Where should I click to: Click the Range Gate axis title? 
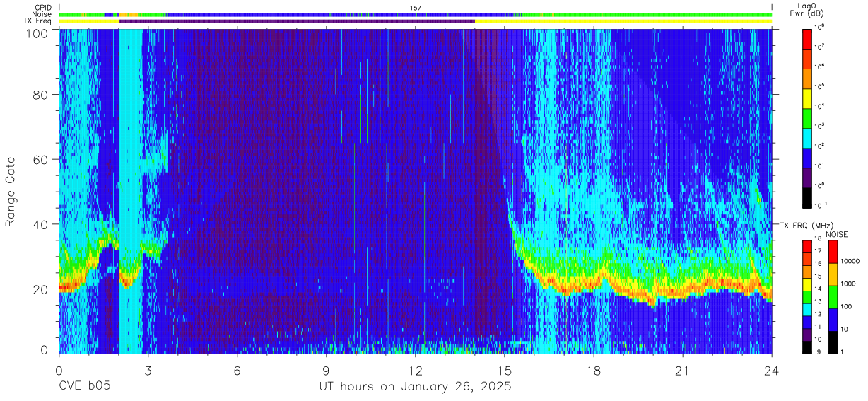(11, 192)
